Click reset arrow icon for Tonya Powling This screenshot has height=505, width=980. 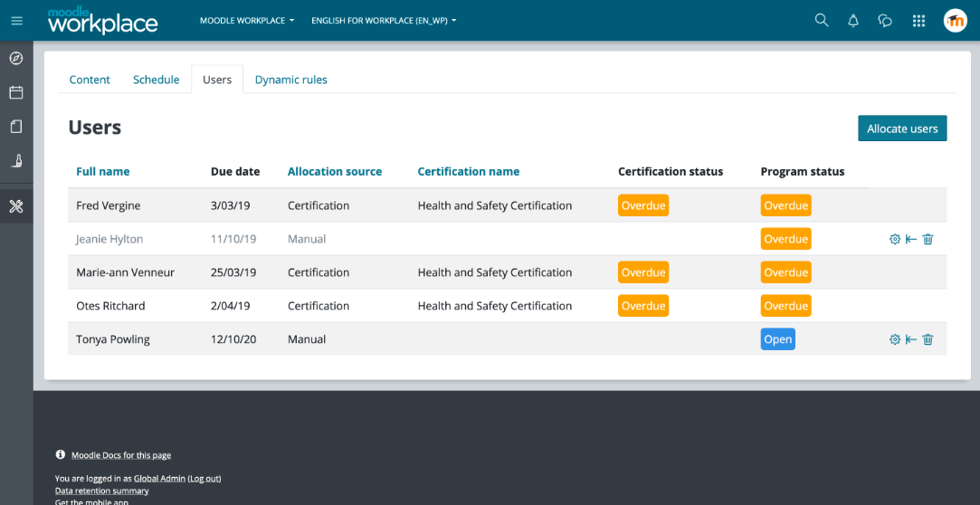pos(911,339)
